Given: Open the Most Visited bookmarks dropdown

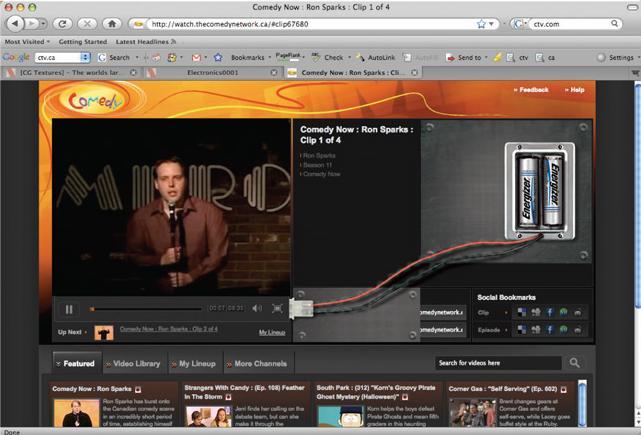Looking at the screenshot, I should click(27, 42).
